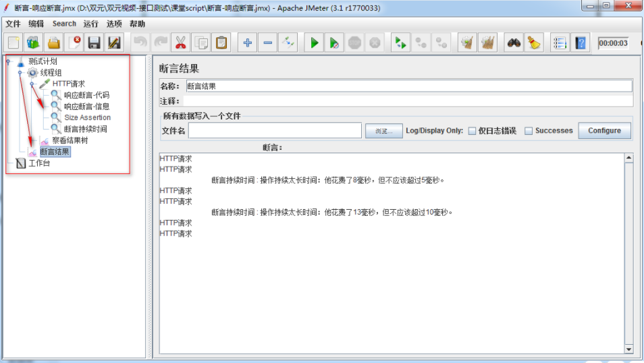This screenshot has width=644, height=363.
Task: Clear results with the single broom icon
Action: pos(467,43)
